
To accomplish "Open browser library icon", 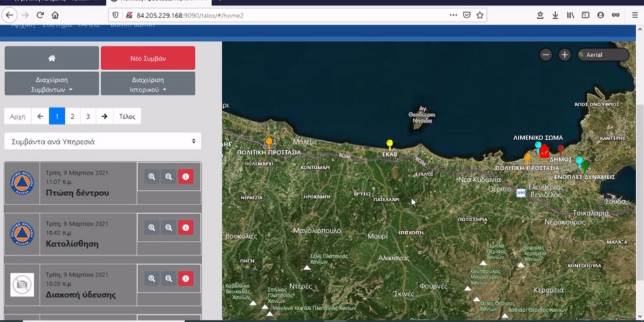I will pos(571,15).
